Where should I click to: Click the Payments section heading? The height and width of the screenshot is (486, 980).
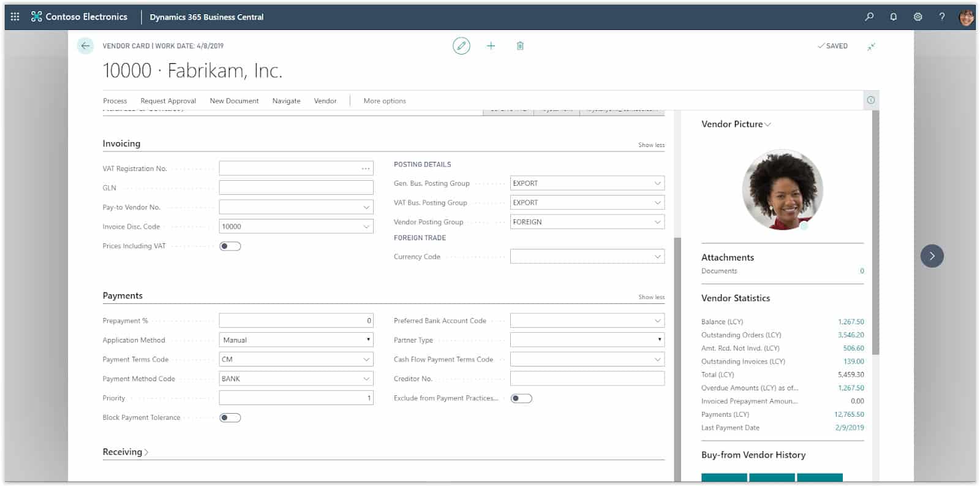tap(123, 295)
